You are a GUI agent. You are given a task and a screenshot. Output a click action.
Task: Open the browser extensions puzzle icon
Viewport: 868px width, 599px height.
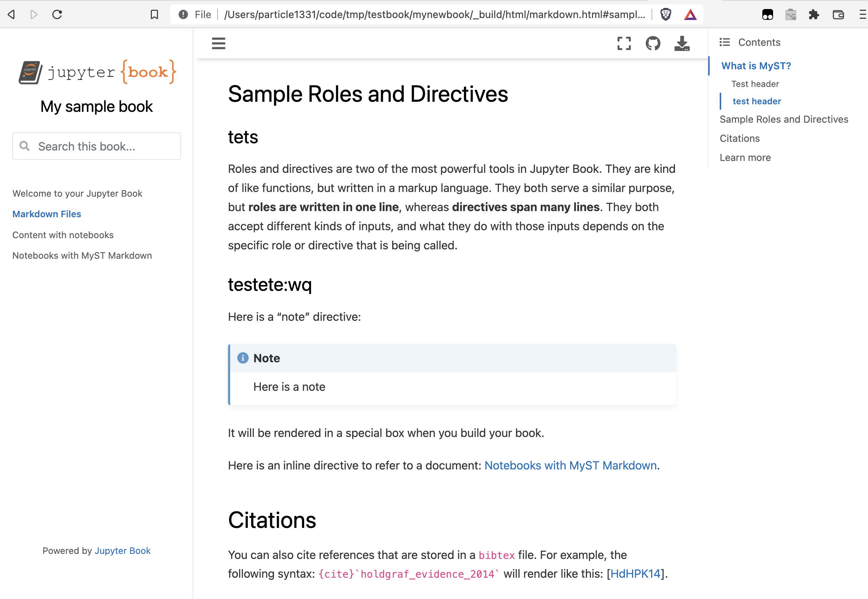814,15
